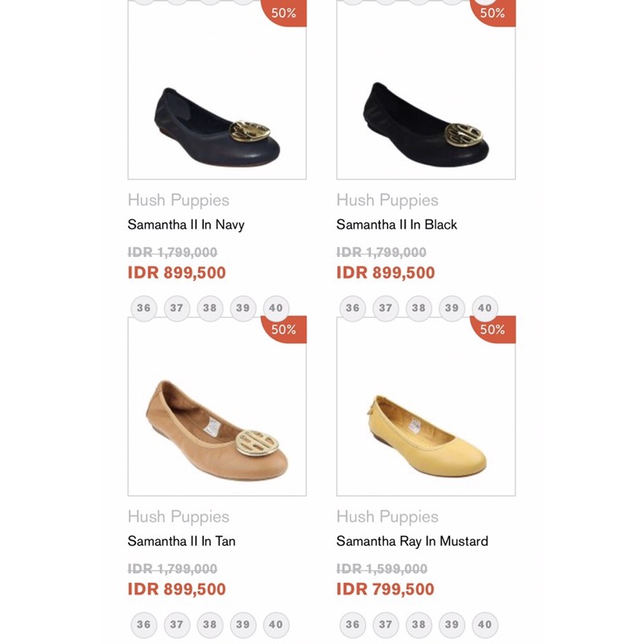Click the Samantha II In Navy product title
This screenshot has height=644, width=644.
[186, 225]
